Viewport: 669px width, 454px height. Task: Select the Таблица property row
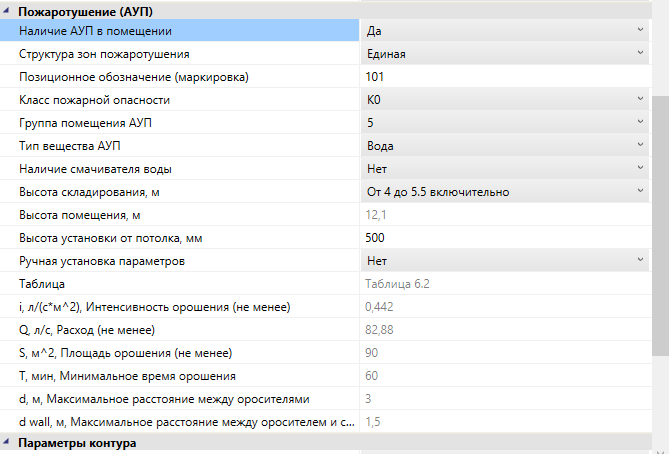click(x=326, y=284)
